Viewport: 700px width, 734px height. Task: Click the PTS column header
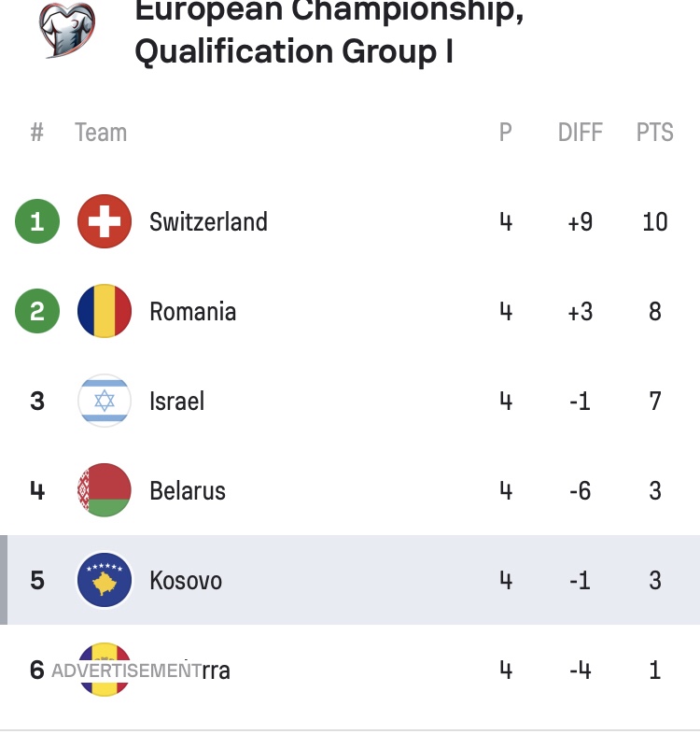(654, 133)
